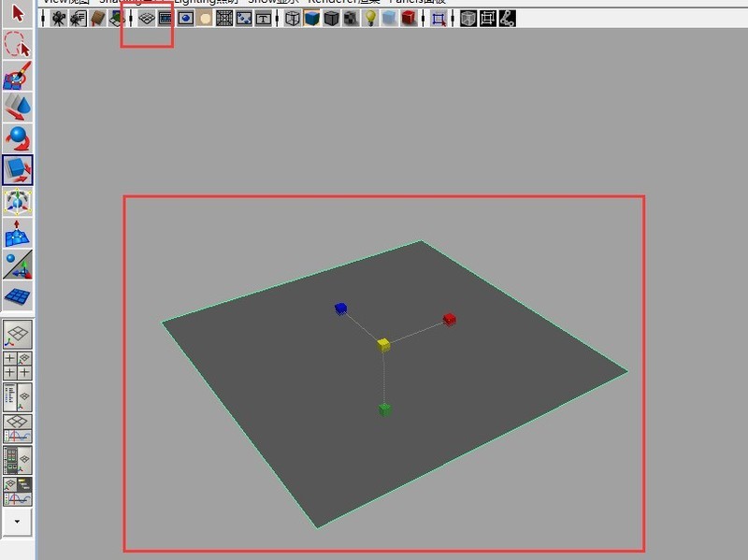Click the Show Manipulator tool
This screenshot has width=748, height=560.
pyautogui.click(x=18, y=265)
